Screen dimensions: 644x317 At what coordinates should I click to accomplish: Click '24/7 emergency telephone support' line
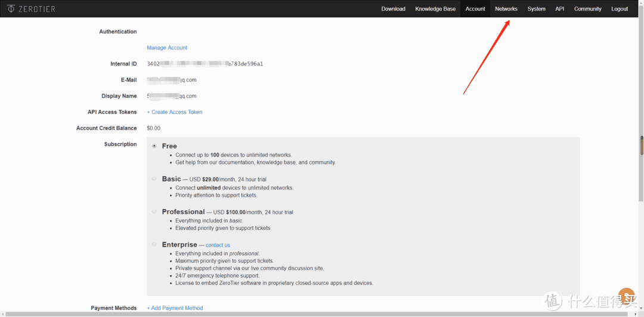point(217,275)
